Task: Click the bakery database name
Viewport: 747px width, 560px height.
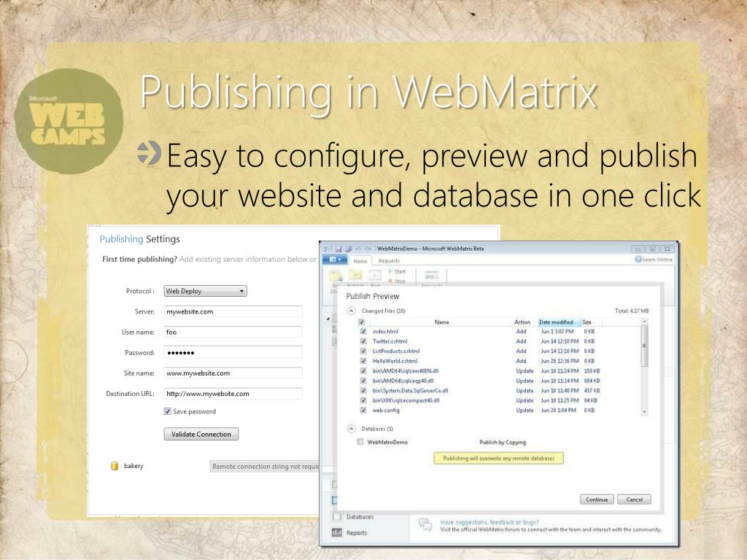Action: (x=133, y=466)
